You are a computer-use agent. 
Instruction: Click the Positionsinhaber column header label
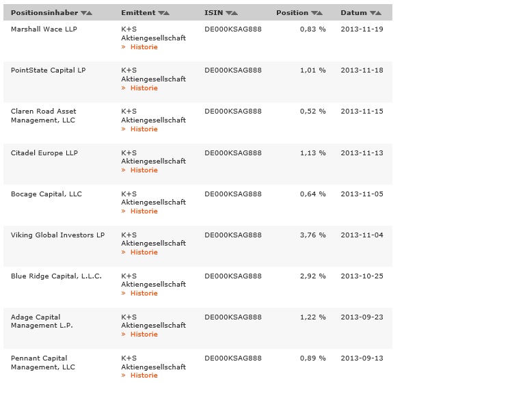click(x=44, y=13)
